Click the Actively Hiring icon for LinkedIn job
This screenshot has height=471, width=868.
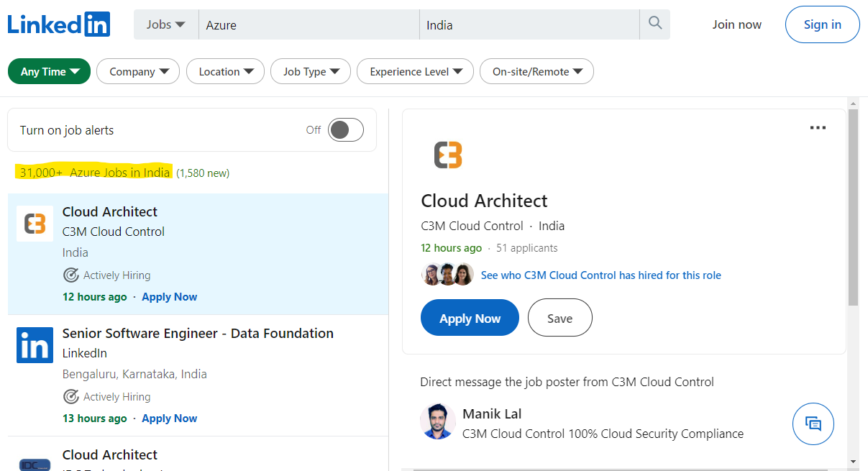pyautogui.click(x=70, y=396)
